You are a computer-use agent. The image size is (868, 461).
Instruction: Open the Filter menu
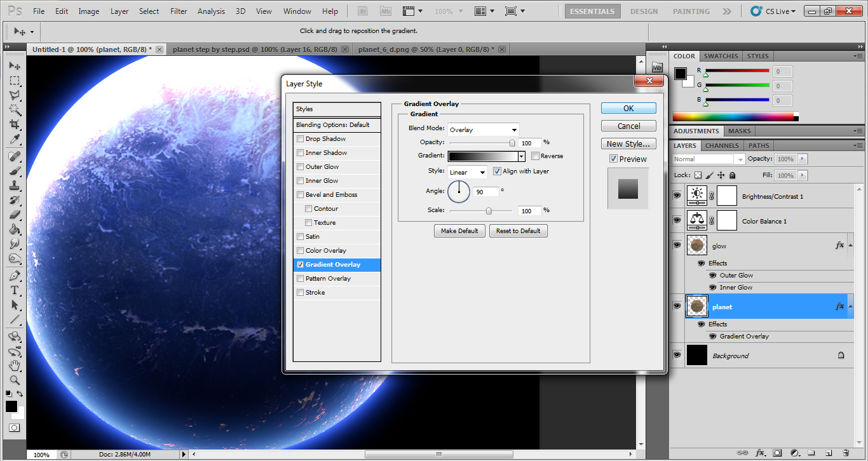pos(179,11)
